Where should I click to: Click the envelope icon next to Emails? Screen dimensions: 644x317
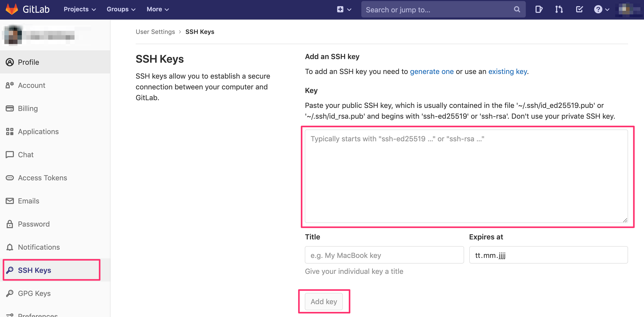click(x=10, y=201)
